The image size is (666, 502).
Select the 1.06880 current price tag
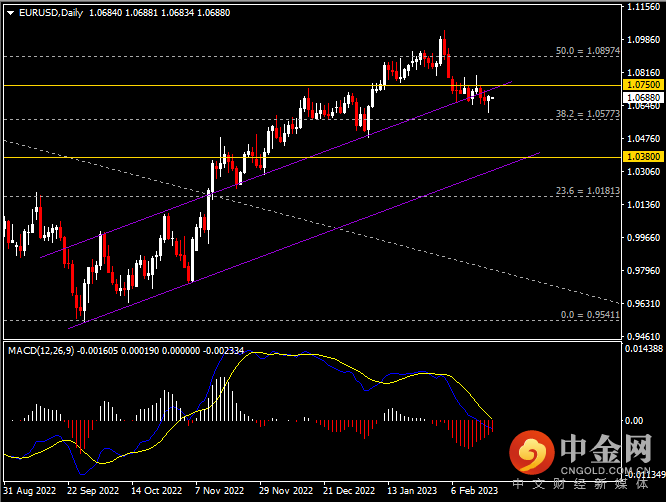click(x=641, y=97)
